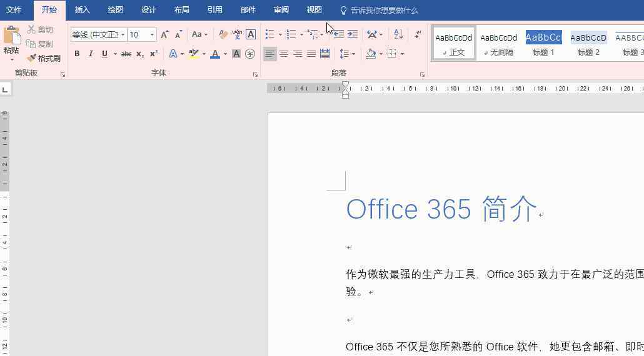Viewport: 644px width, 356px height.
Task: Open the Paste options arrow under 粘贴
Action: pos(12,60)
